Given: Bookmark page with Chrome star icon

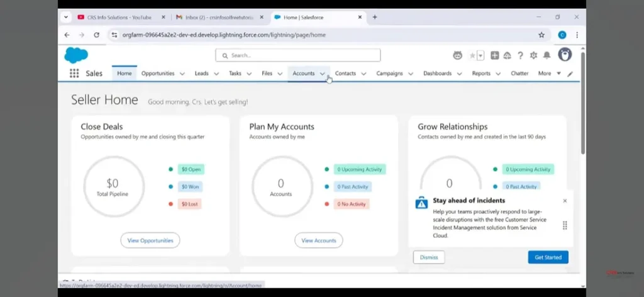Looking at the screenshot, I should (x=541, y=35).
